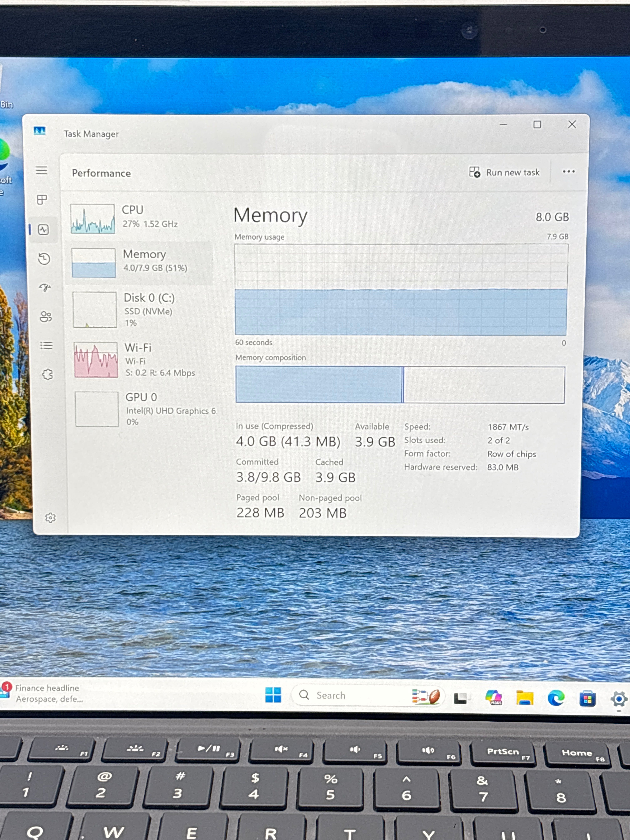
Task: Click Run new task button
Action: pyautogui.click(x=504, y=172)
